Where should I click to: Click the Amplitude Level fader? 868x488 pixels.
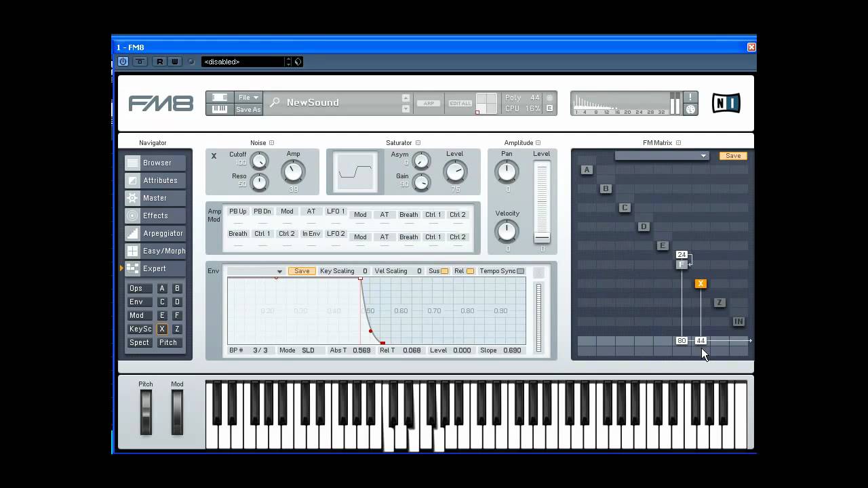(x=542, y=237)
